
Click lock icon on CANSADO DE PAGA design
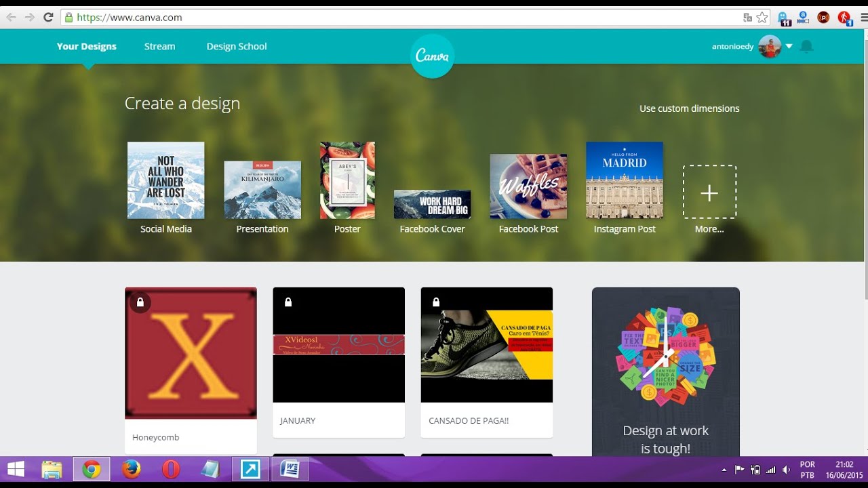click(436, 302)
